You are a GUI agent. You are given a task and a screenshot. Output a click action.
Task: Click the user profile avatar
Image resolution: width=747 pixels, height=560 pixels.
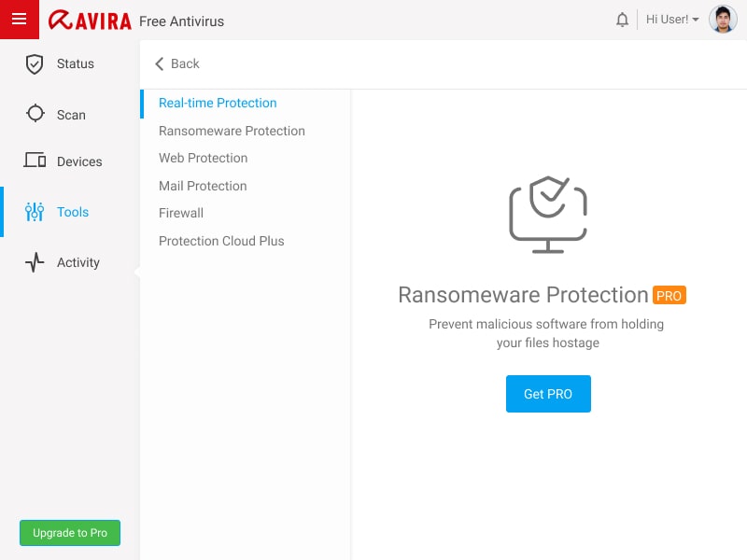723,19
